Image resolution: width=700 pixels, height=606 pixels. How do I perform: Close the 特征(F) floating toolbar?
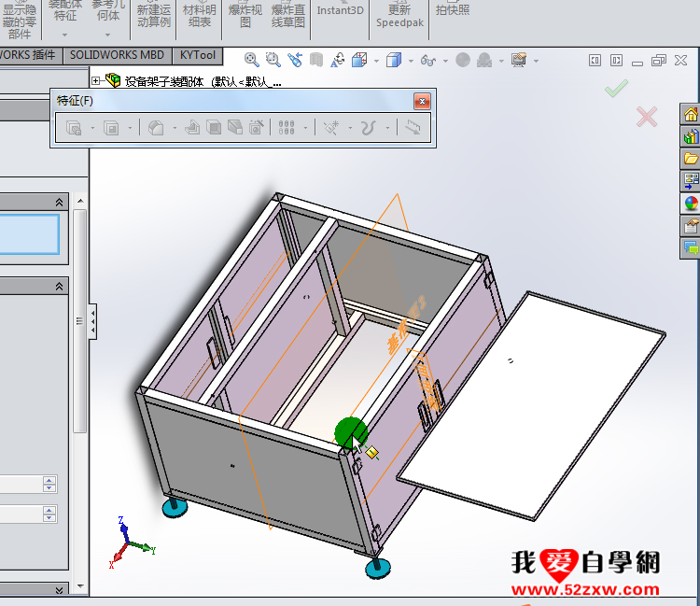pyautogui.click(x=422, y=101)
